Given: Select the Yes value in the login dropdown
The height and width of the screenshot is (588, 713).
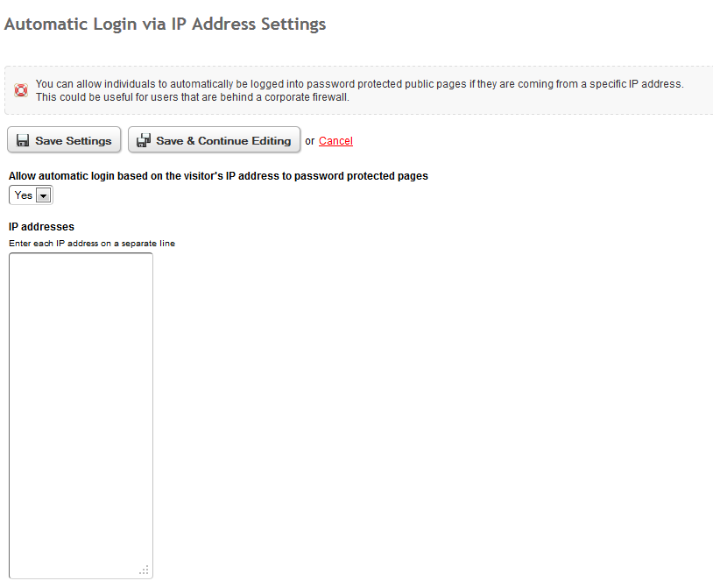Looking at the screenshot, I should click(x=23, y=195).
